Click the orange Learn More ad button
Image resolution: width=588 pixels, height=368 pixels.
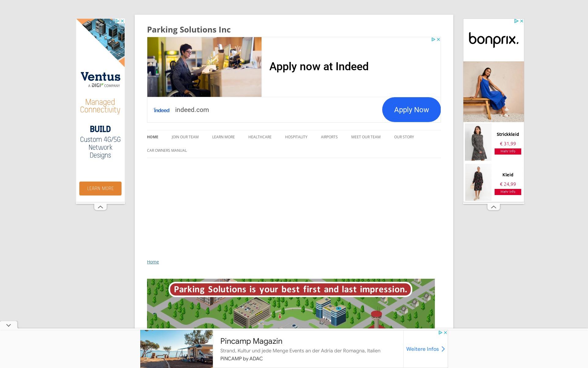100,188
